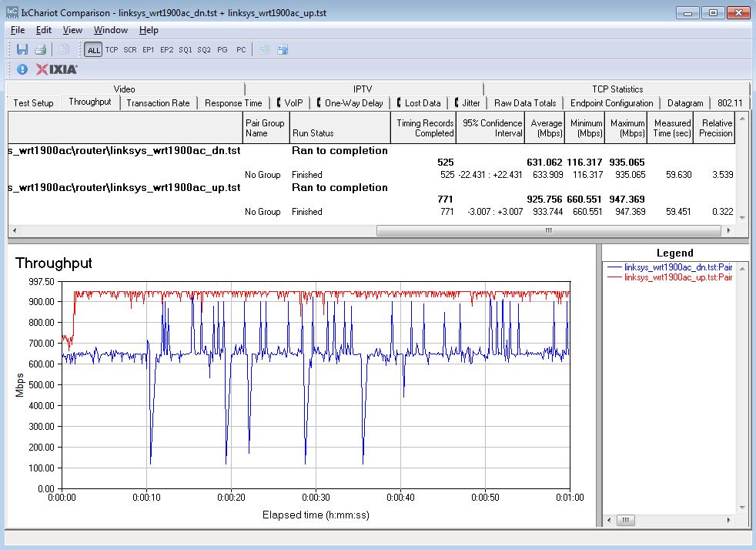Select the linksys_wrt1900ac_up.tst row
Image resolution: width=756 pixels, height=550 pixels.
(x=371, y=188)
